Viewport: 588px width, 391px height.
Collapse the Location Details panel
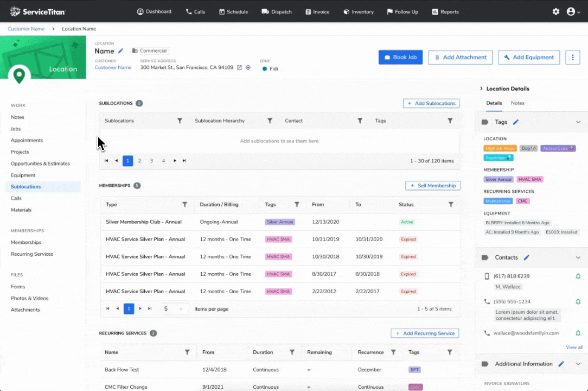(481, 89)
